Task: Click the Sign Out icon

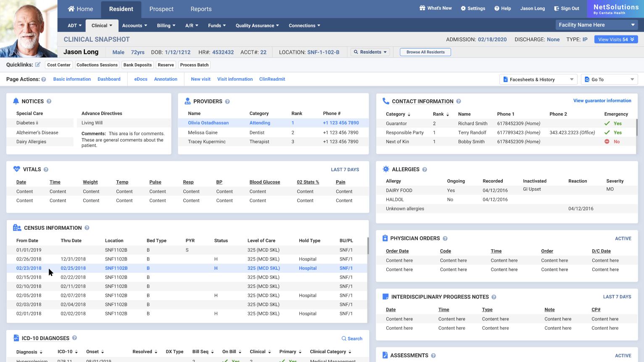Action: pos(556,8)
